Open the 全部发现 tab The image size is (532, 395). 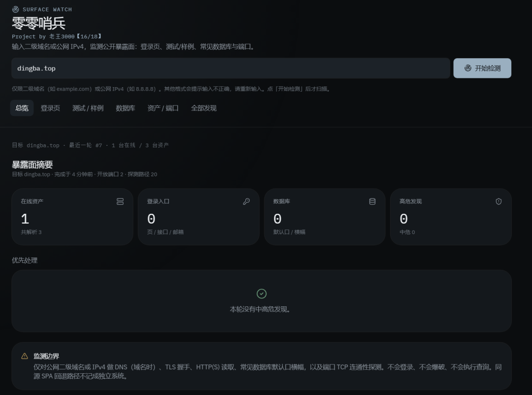tap(203, 108)
